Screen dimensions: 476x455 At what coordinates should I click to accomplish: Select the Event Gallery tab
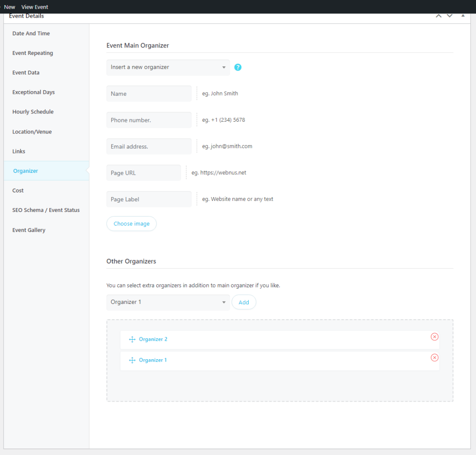(x=29, y=230)
